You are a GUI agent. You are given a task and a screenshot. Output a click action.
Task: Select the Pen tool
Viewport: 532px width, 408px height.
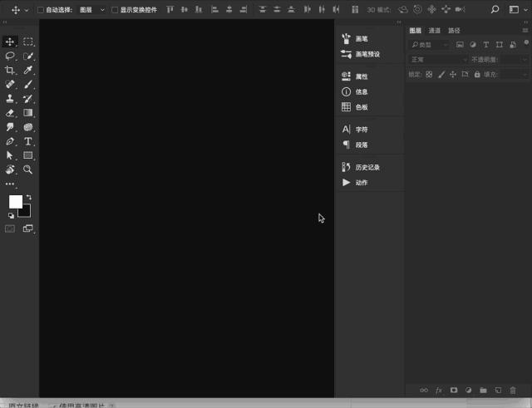click(x=9, y=141)
